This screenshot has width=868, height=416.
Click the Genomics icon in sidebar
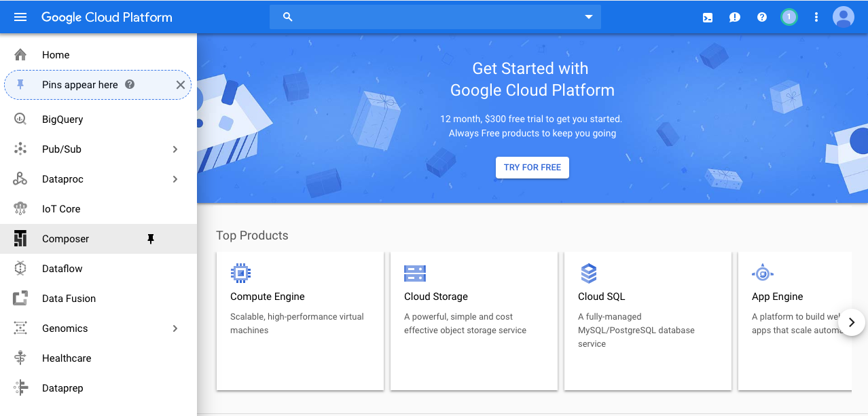[x=20, y=328]
